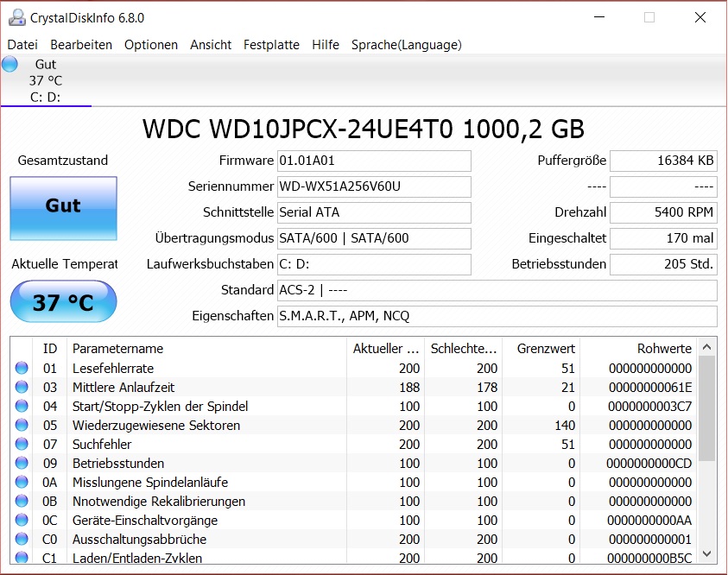This screenshot has height=575, width=728.
Task: Click the Standard field ACS-2
Action: click(497, 290)
